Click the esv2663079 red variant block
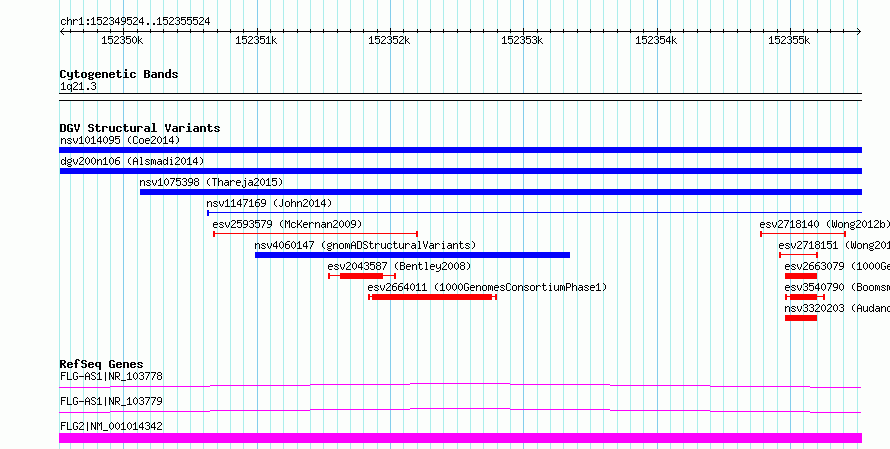890x449 pixels. coord(801,276)
